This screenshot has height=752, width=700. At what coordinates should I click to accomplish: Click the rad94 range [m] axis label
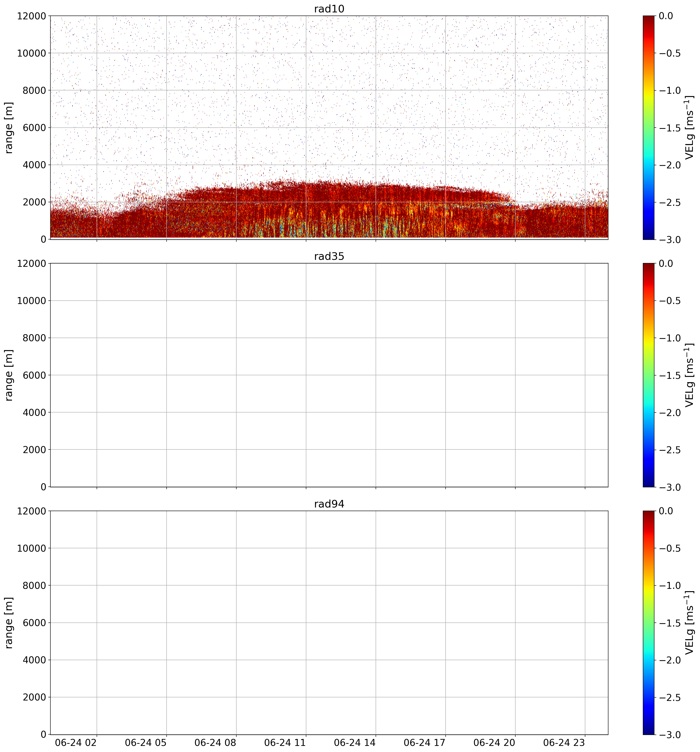pos(9,623)
